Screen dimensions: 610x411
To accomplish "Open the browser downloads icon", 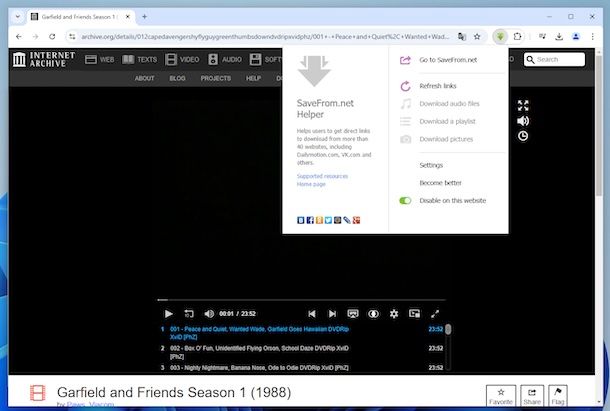I will click(x=559, y=37).
